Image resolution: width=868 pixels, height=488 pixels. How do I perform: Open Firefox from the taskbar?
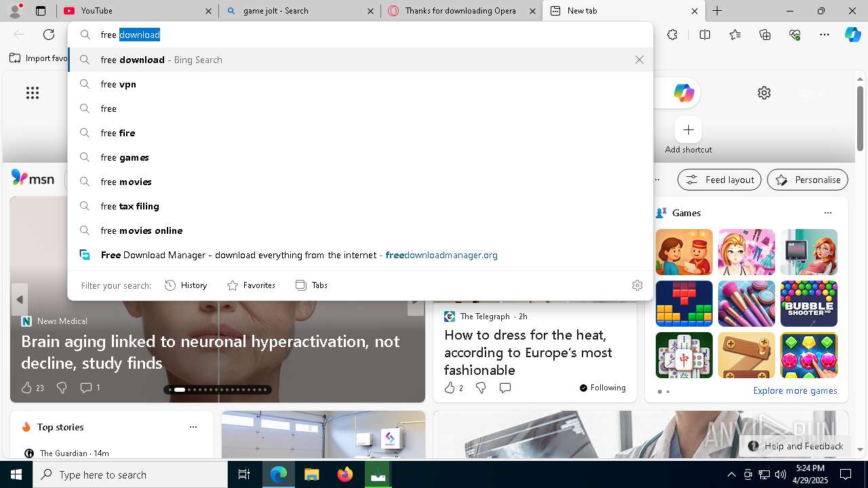[x=344, y=474]
